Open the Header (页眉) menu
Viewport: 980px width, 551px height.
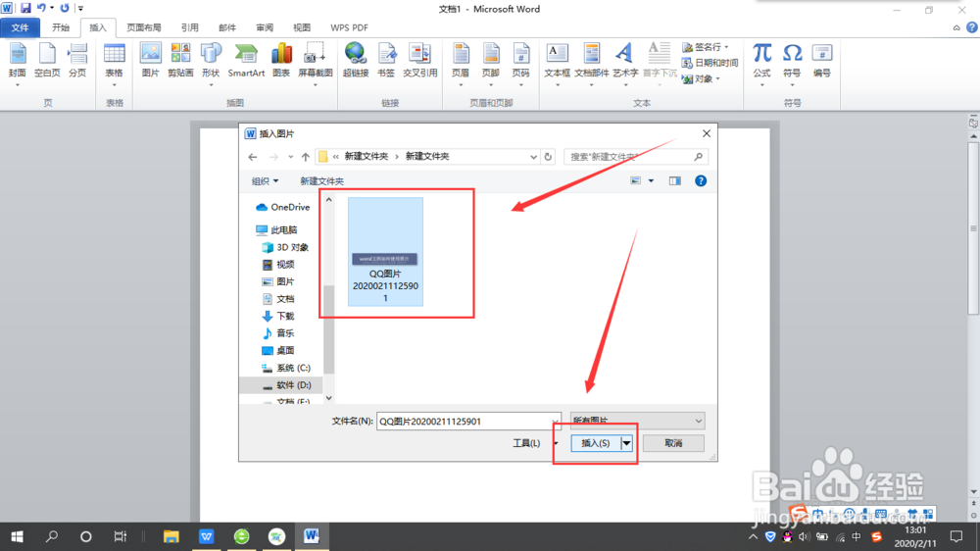coord(461,62)
